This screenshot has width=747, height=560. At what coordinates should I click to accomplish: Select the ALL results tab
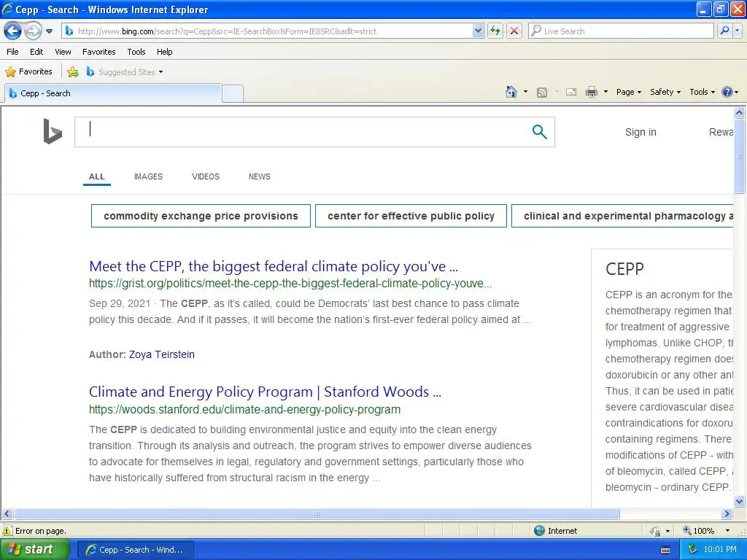(97, 176)
